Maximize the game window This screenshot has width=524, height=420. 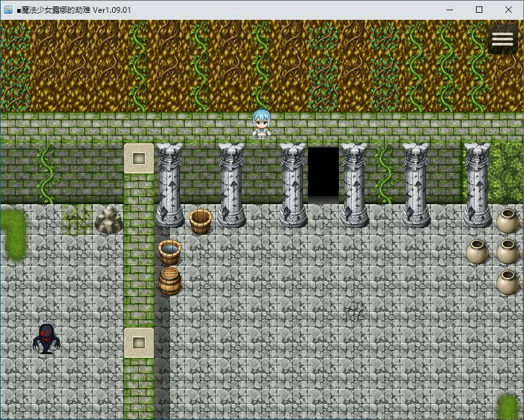(479, 10)
